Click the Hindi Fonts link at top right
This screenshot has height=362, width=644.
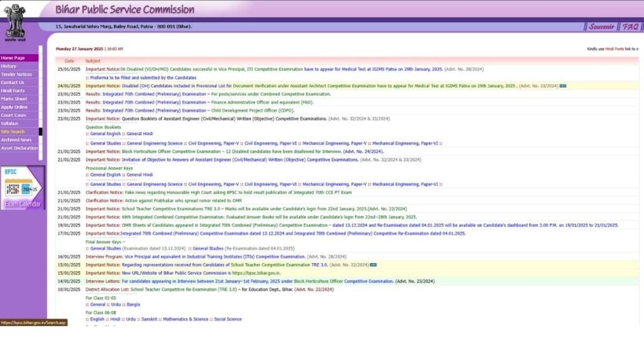[614, 48]
